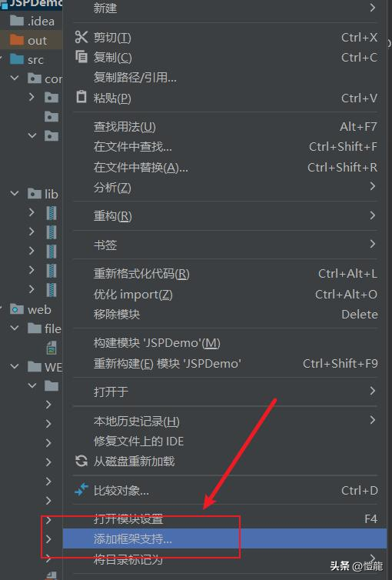Select the .idea folder icon
The width and height of the screenshot is (392, 580).
pos(17,21)
